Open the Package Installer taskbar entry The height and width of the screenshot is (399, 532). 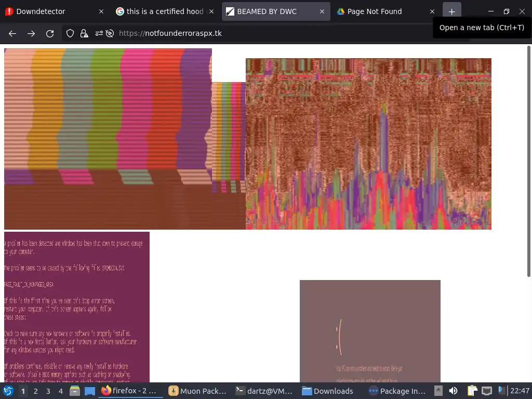pyautogui.click(x=397, y=391)
